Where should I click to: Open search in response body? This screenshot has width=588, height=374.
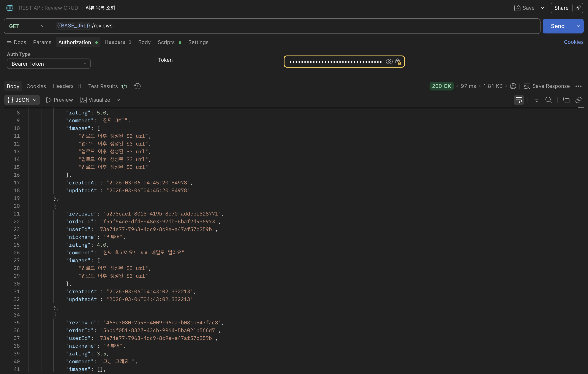tap(548, 100)
